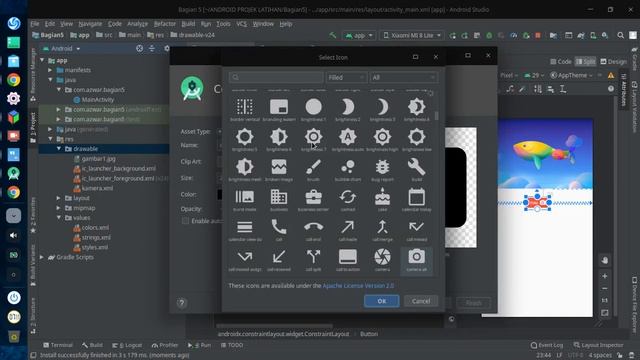Click the icon search field
Image resolution: width=640 pixels, height=360 pixels.
click(x=276, y=77)
